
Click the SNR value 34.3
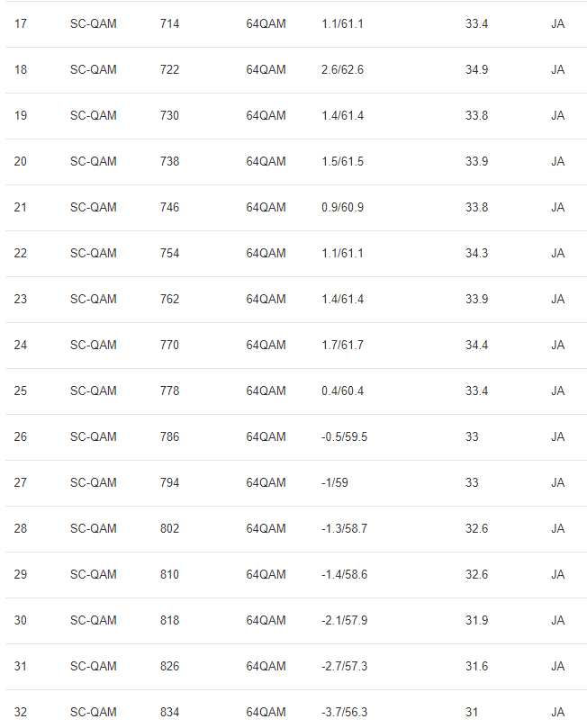pos(476,253)
